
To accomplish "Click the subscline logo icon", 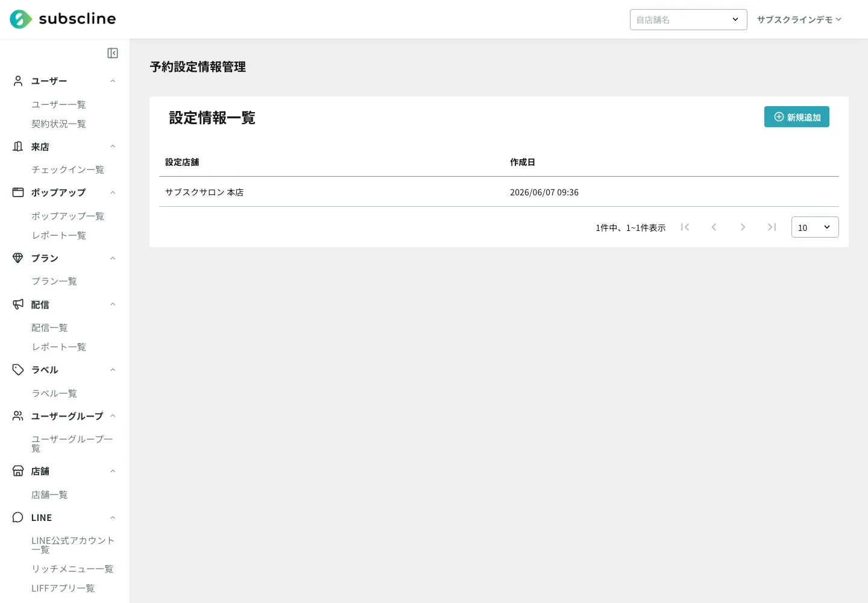I will coord(20,19).
